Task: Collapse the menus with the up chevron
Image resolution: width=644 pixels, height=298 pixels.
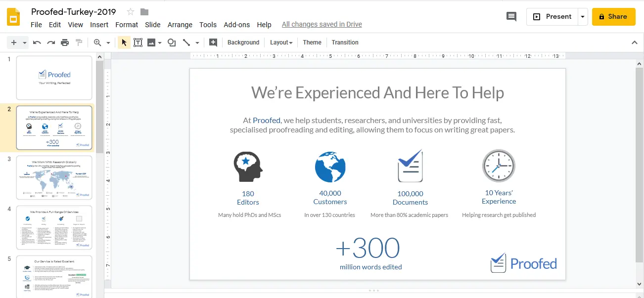Action: 635,43
